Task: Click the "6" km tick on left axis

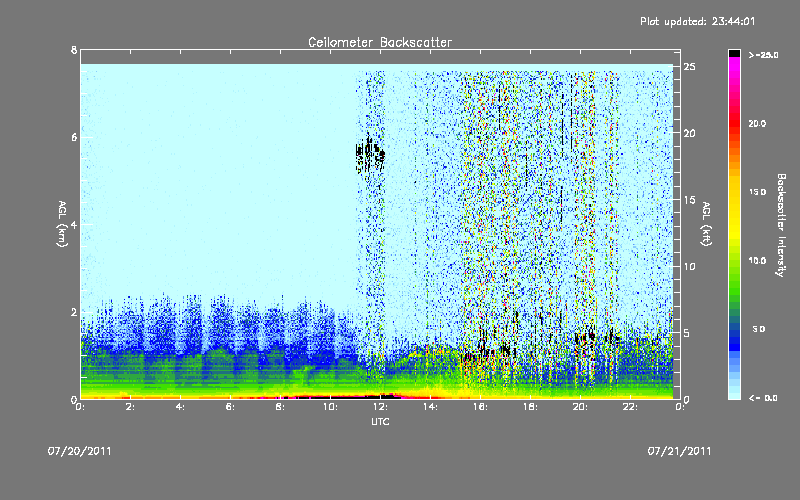Action: (x=74, y=137)
